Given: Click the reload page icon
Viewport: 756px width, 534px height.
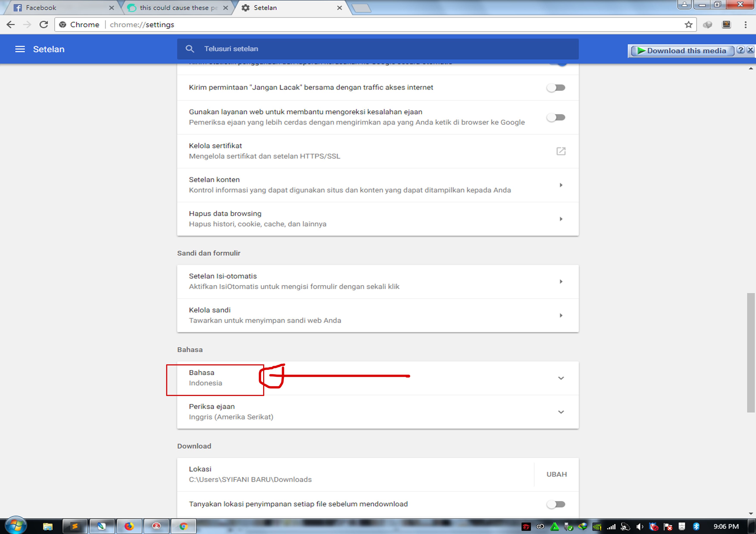Looking at the screenshot, I should (44, 25).
